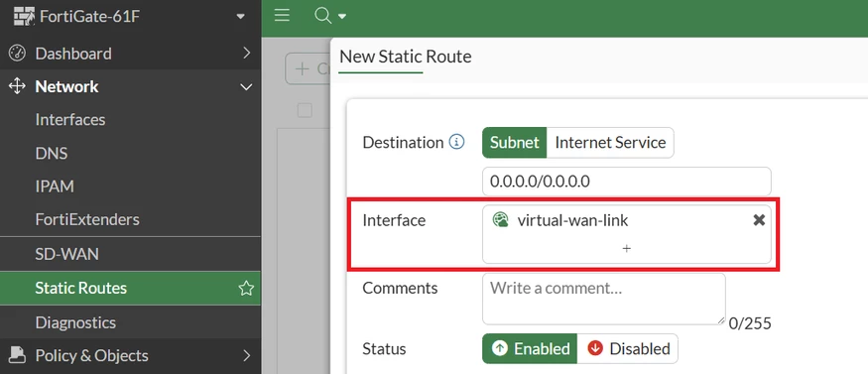The width and height of the screenshot is (868, 374).
Task: Collapse the Network menu chevron
Action: 246,87
